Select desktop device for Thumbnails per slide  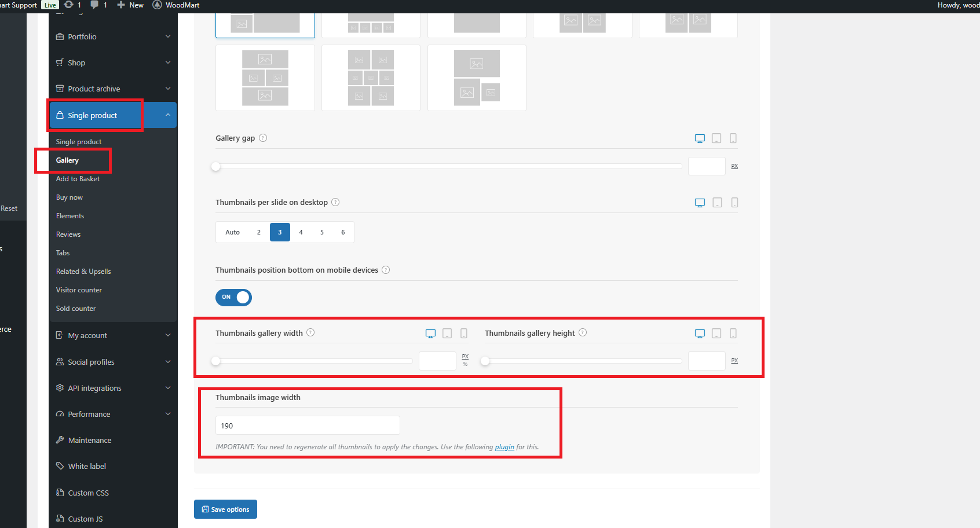click(x=700, y=203)
